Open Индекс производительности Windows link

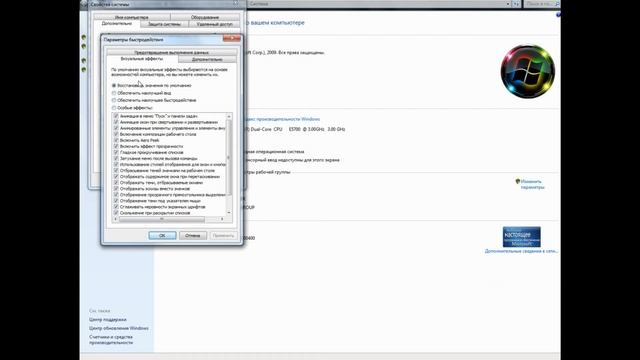(x=282, y=119)
